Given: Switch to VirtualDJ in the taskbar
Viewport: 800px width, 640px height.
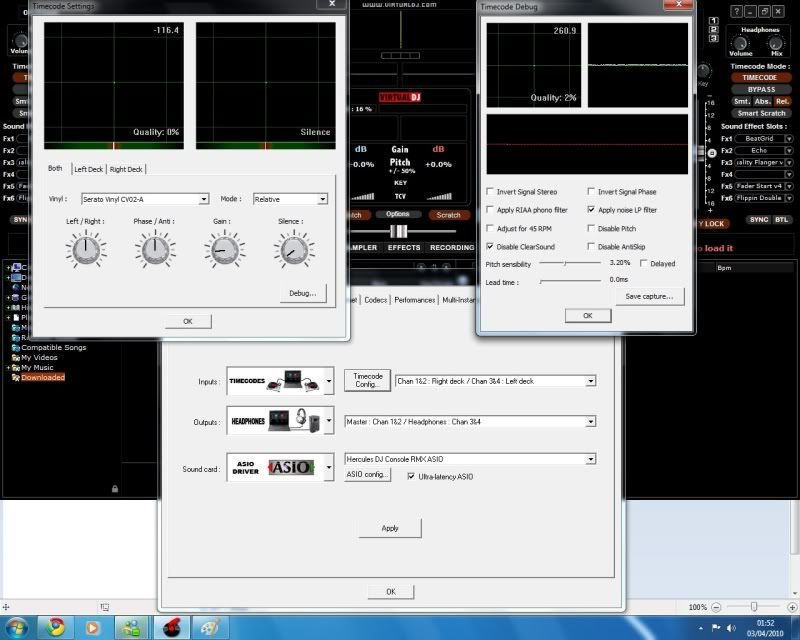Looking at the screenshot, I should (x=171, y=627).
